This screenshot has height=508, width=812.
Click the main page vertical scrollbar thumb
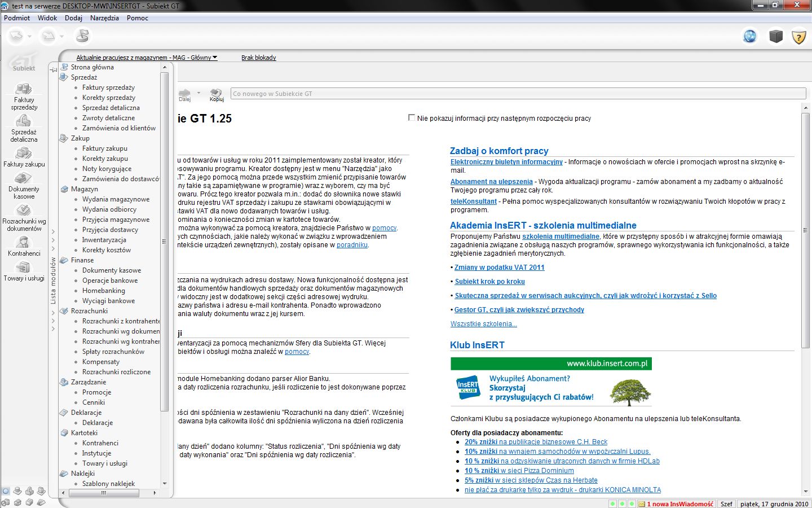(x=805, y=230)
